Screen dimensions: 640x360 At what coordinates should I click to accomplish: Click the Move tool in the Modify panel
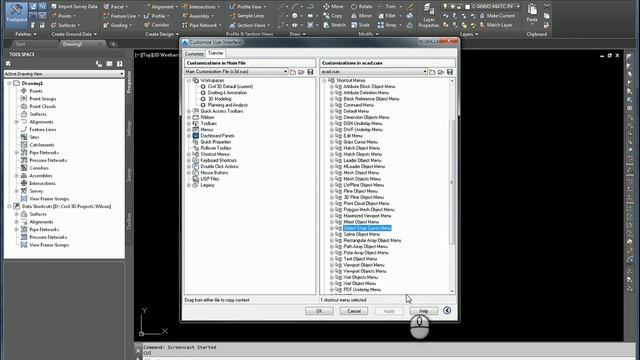333,7
